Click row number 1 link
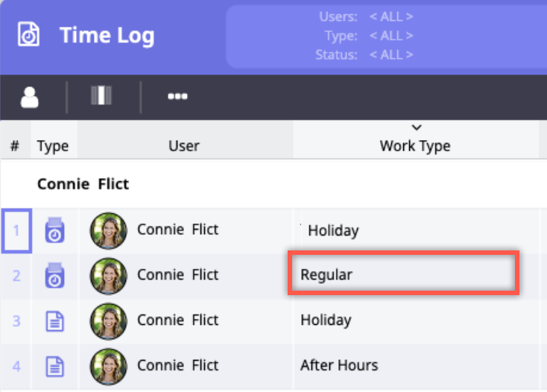The image size is (547, 392). [x=16, y=230]
